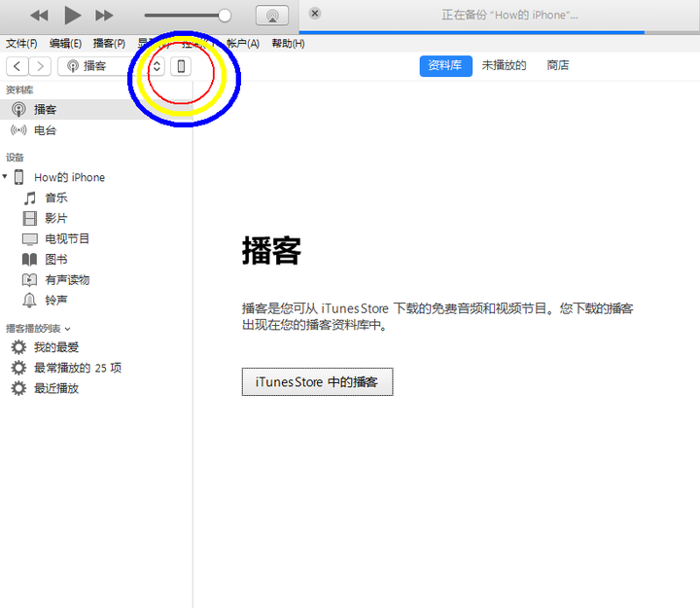Click the 设备 sidebar section header

click(x=15, y=158)
